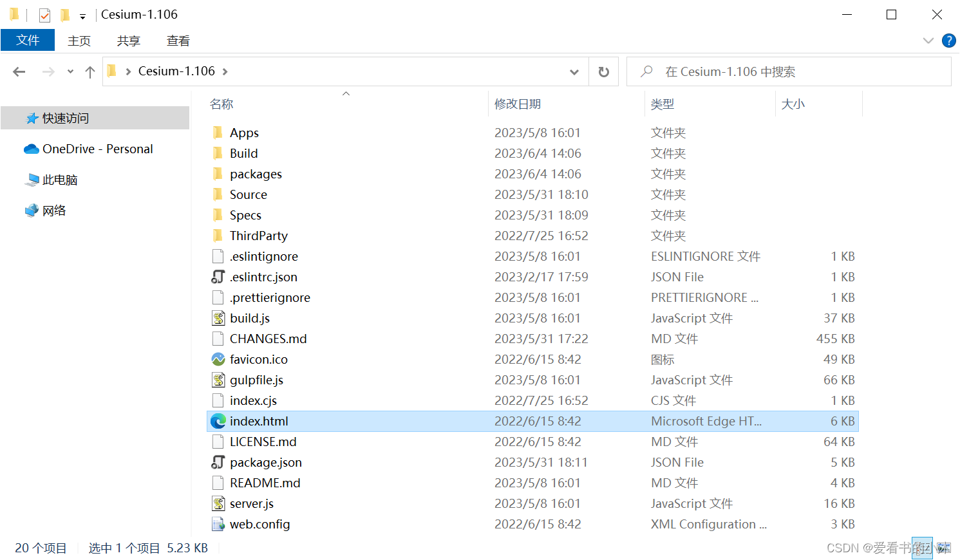
Task: Open the 共享 ribbon tab
Action: click(129, 41)
